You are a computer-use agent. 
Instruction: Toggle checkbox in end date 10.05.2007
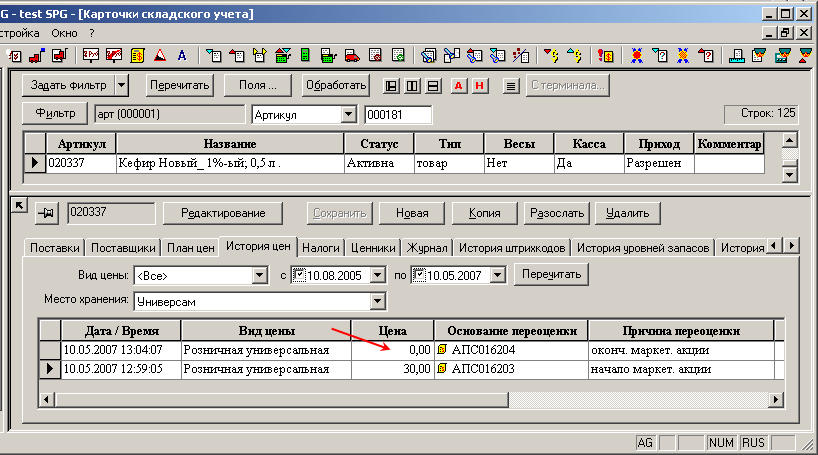click(x=419, y=274)
